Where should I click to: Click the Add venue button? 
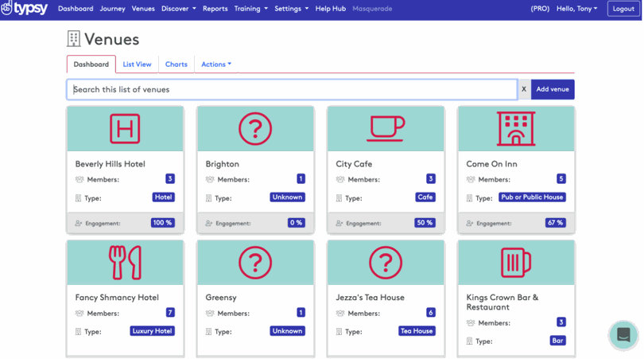pyautogui.click(x=553, y=89)
